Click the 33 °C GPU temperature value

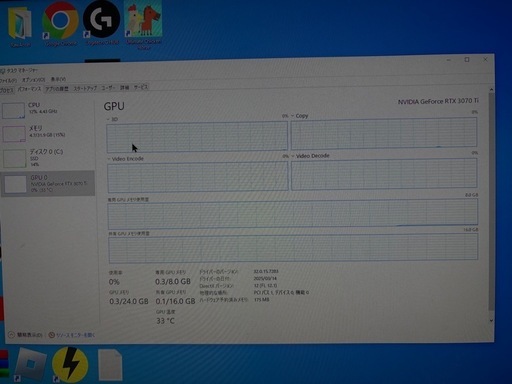[165, 321]
